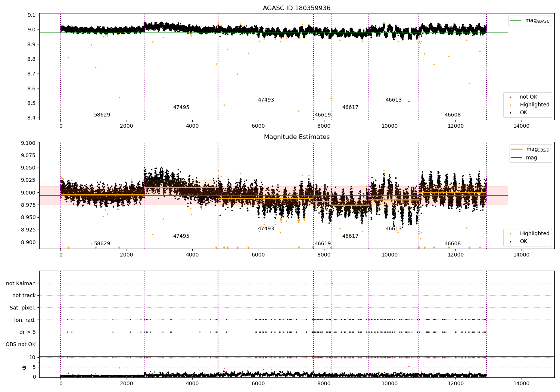Click obsid label 47495 in top plot

[181, 108]
